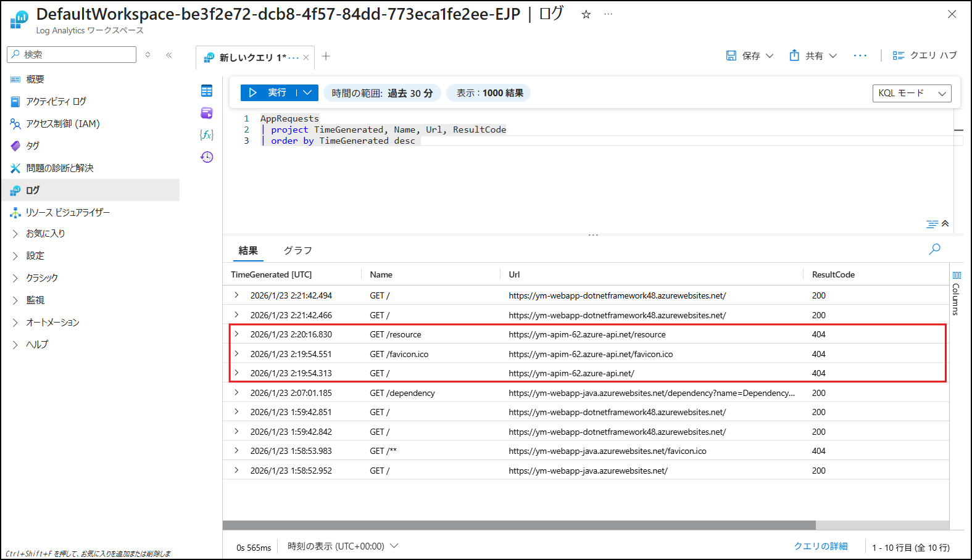Screen dimensions: 972x560
Task: Expand the 2:19:54.551 favicon.ico row
Action: [x=236, y=354]
